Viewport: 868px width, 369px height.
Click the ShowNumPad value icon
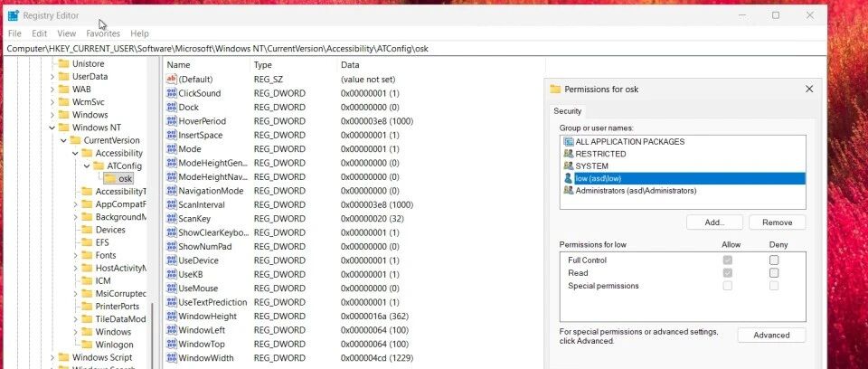pos(172,247)
